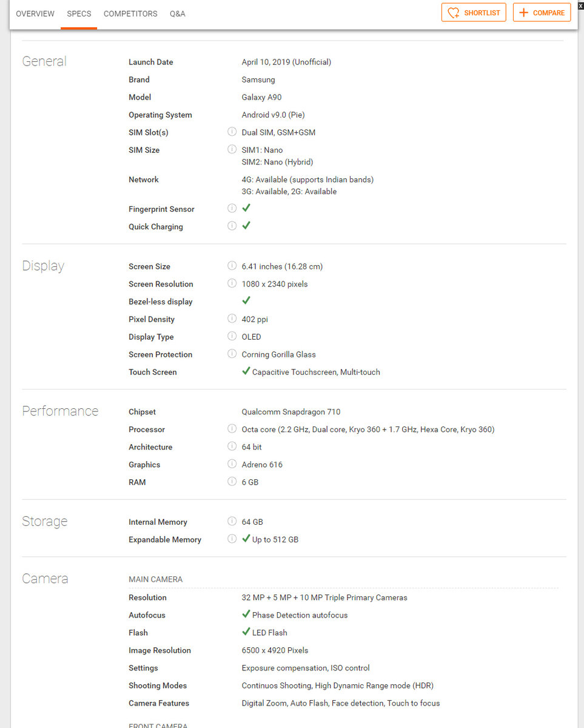Add the phone to Shortlist
This screenshot has width=584, height=728.
point(474,13)
